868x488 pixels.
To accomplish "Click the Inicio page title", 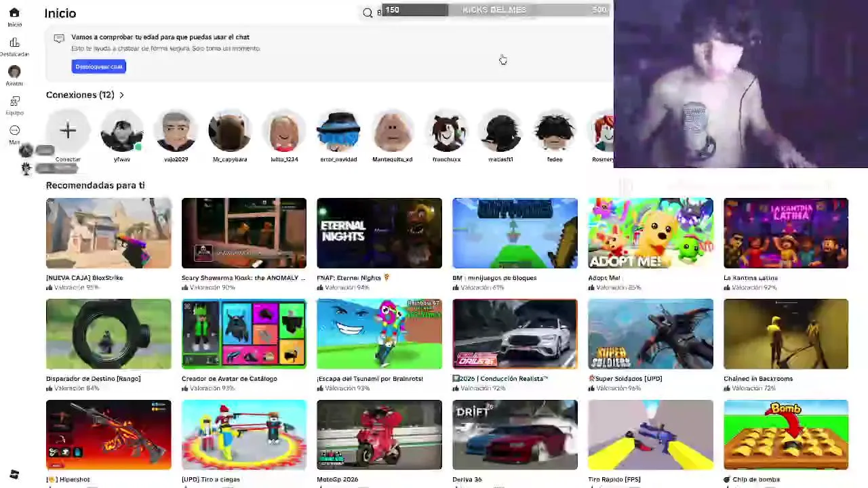I will pyautogui.click(x=60, y=14).
